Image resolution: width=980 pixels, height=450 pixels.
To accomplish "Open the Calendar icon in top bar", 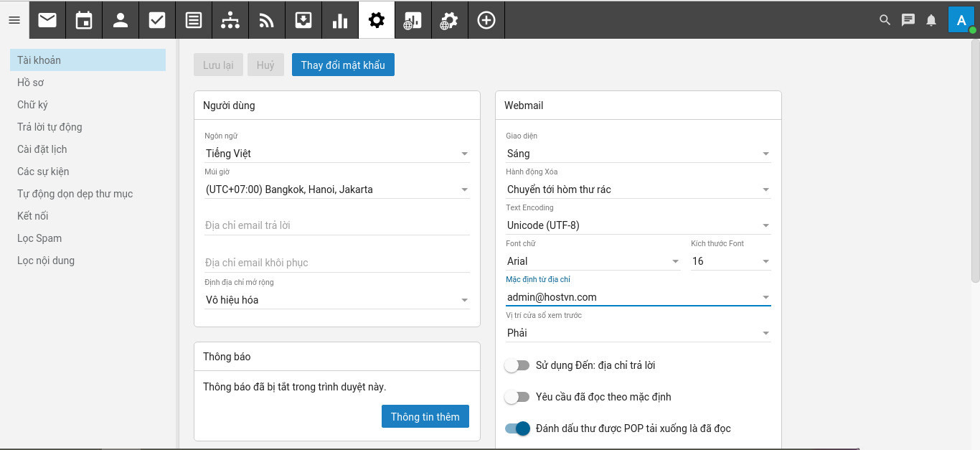I will pyautogui.click(x=84, y=20).
